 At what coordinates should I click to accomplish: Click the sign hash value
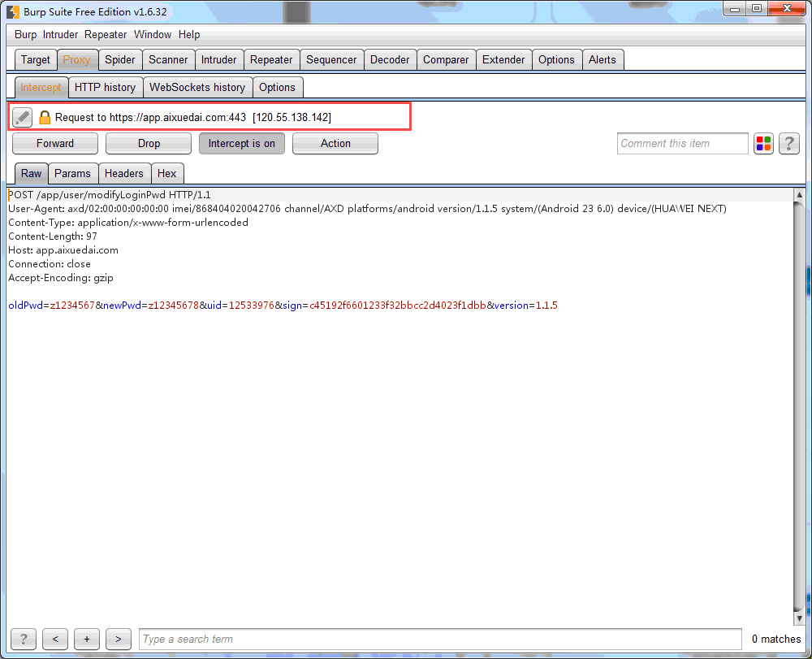click(x=398, y=306)
